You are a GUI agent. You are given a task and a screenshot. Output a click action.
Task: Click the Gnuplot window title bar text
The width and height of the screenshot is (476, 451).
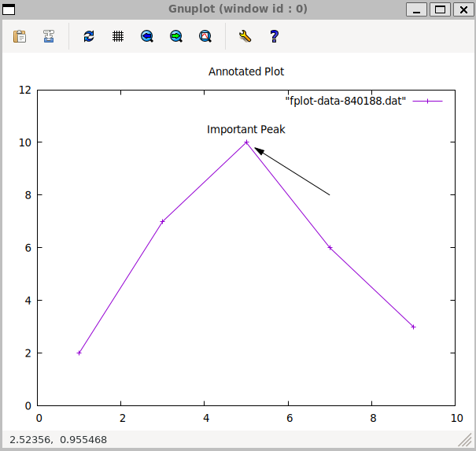(x=238, y=9)
